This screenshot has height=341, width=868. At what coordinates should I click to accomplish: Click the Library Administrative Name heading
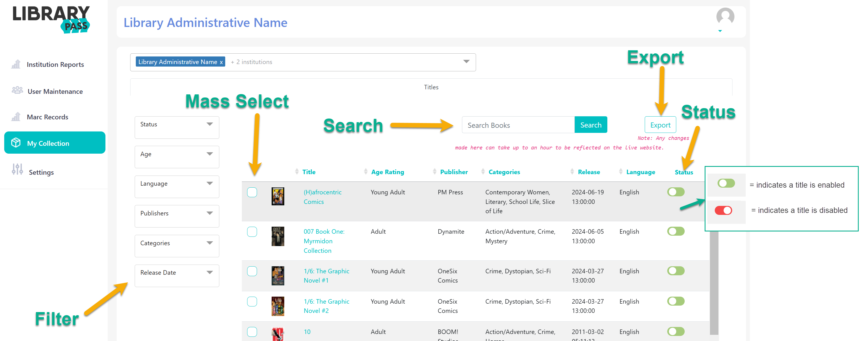coord(205,22)
